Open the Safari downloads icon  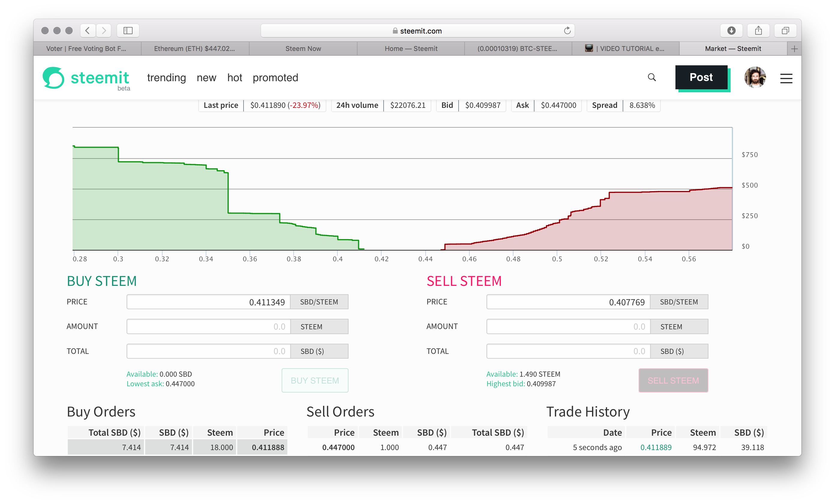pyautogui.click(x=731, y=31)
